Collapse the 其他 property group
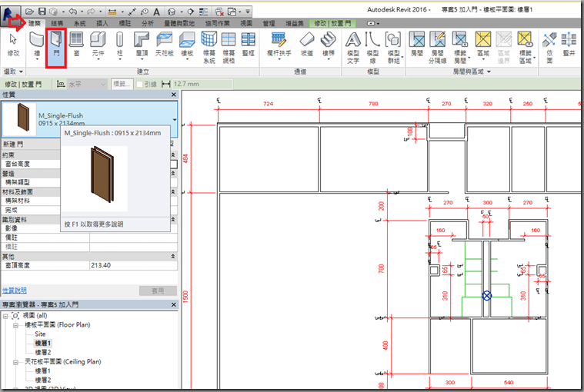The width and height of the screenshot is (584, 392). tap(173, 256)
